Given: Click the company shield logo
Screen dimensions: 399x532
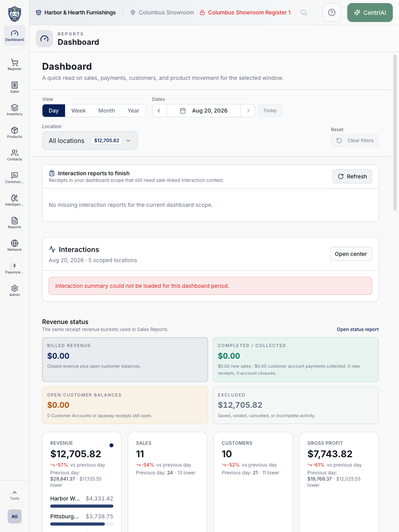Looking at the screenshot, I should (x=14, y=14).
